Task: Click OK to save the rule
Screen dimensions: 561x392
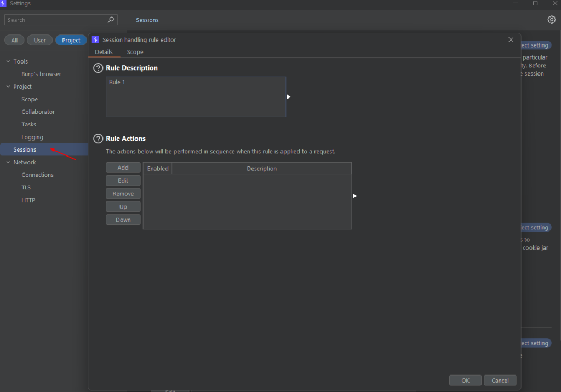Action: coord(465,381)
